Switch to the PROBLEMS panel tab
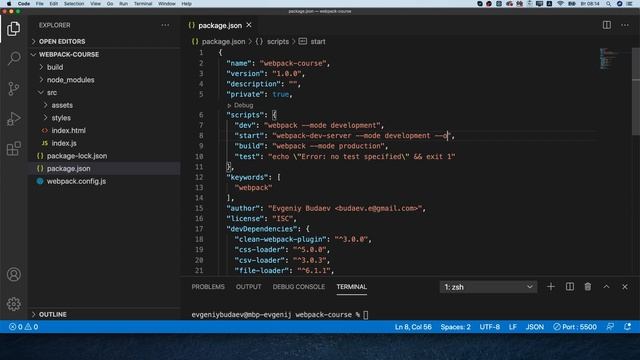The image size is (640, 360). (208, 287)
